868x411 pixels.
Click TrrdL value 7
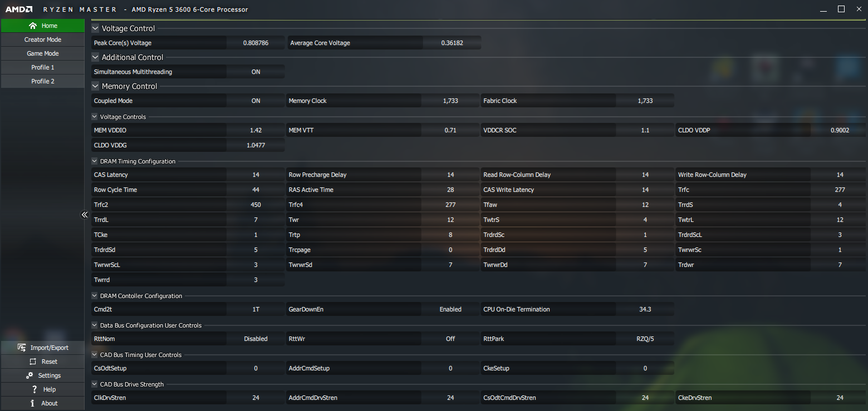pos(256,220)
